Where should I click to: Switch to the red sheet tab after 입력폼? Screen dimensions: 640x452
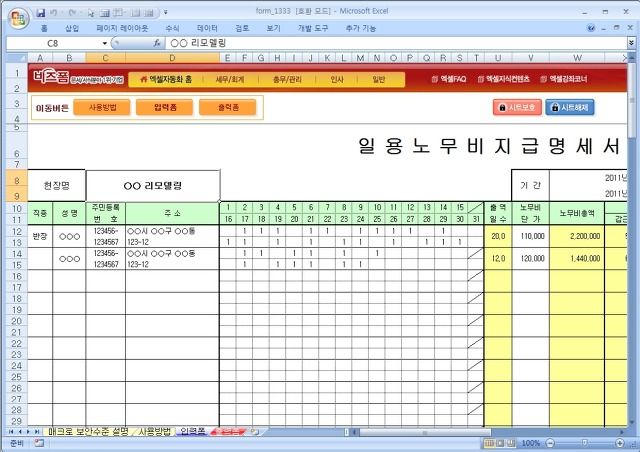(x=229, y=432)
